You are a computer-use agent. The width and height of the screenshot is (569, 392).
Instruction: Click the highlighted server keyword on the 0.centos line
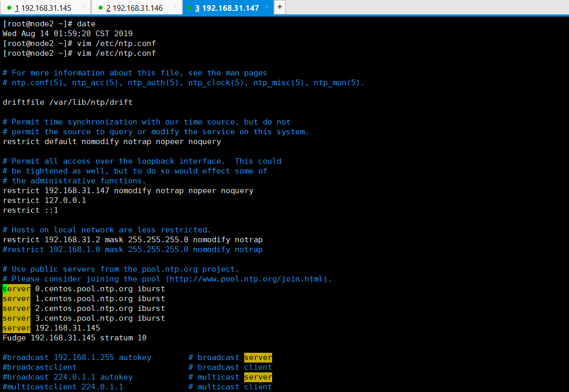point(16,288)
